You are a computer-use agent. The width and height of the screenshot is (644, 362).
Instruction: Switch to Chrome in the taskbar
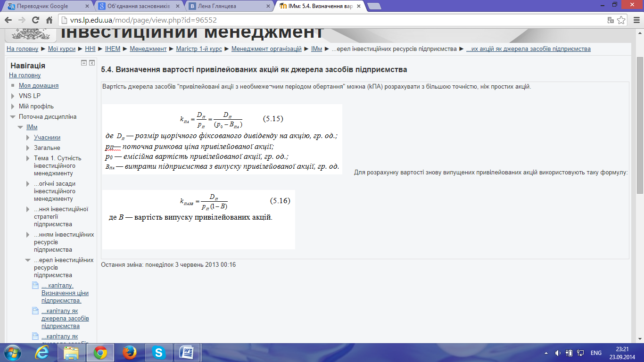(x=99, y=352)
